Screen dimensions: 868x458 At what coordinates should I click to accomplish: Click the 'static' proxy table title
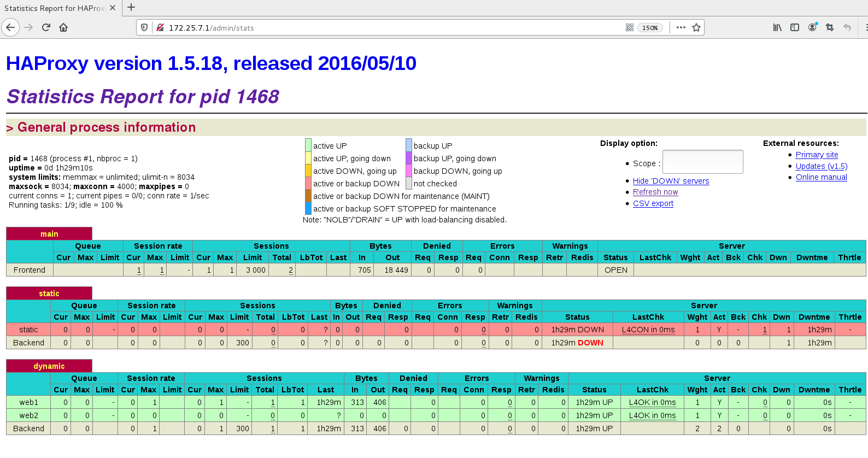pos(49,293)
